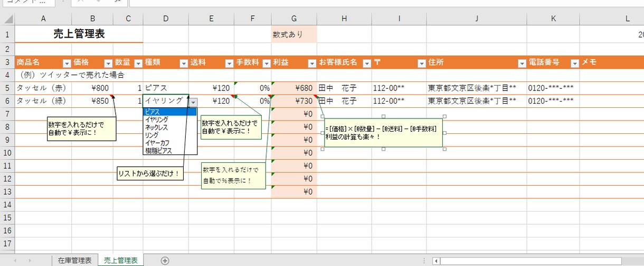644x266 pixels.
Task: Select the 自動で％表示に！ comment box
Action: click(234, 176)
